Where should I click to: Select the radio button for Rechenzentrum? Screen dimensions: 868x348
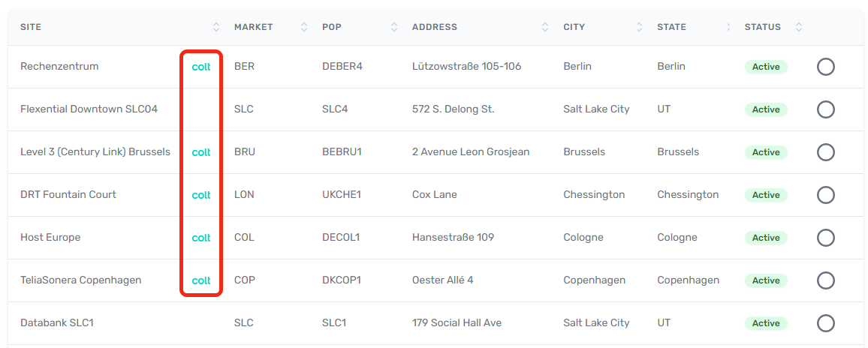point(825,67)
